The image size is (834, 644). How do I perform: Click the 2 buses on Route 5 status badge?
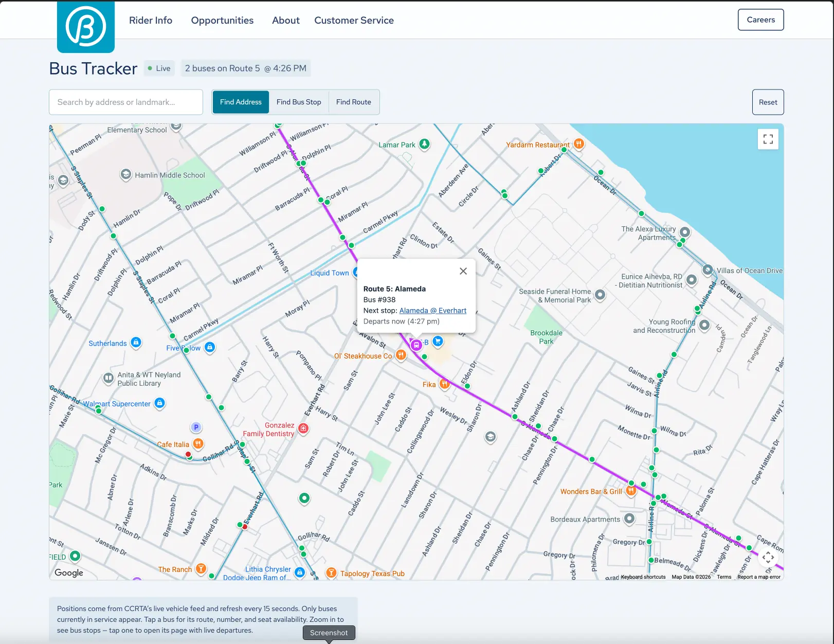246,68
